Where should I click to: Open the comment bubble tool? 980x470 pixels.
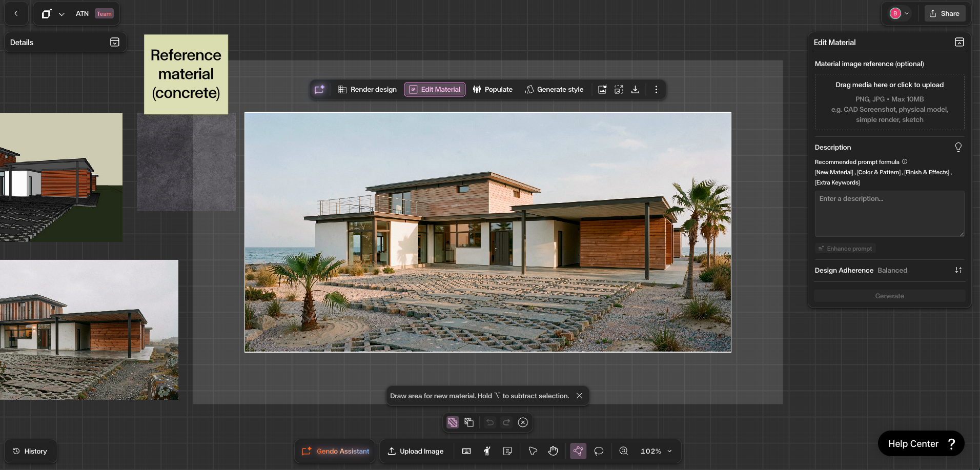[x=598, y=451]
